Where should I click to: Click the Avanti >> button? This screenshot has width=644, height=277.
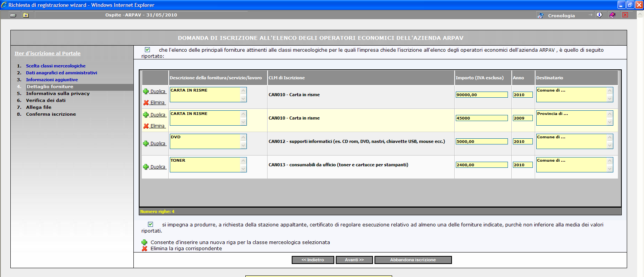click(x=354, y=260)
